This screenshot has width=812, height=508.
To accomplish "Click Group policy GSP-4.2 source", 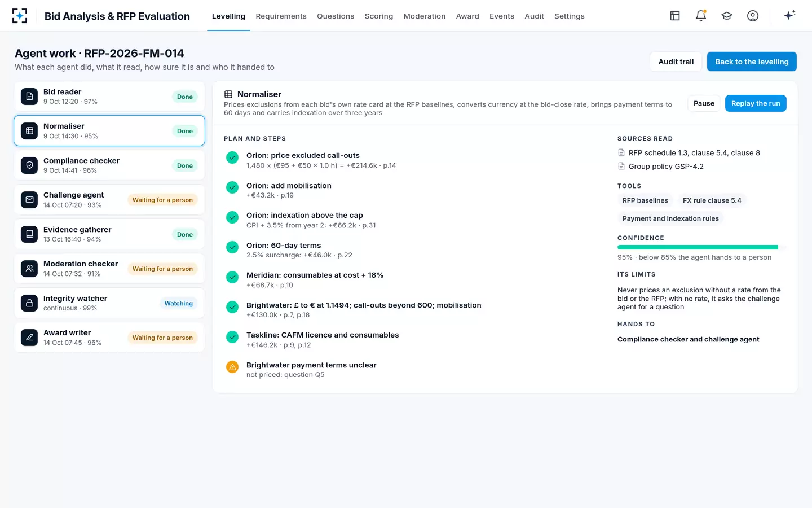I will click(666, 166).
